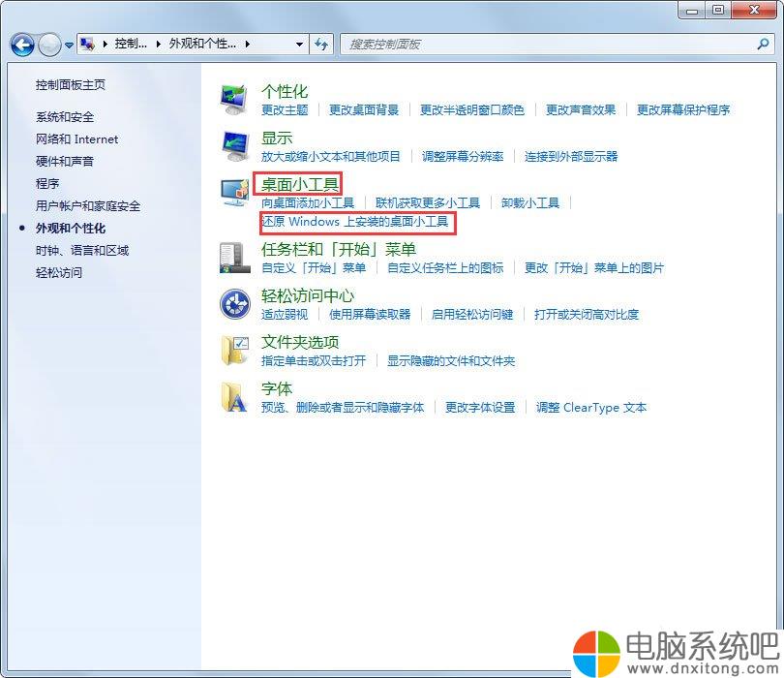Open 时钟、语言和区域 category
This screenshot has height=678, width=784.
click(82, 250)
